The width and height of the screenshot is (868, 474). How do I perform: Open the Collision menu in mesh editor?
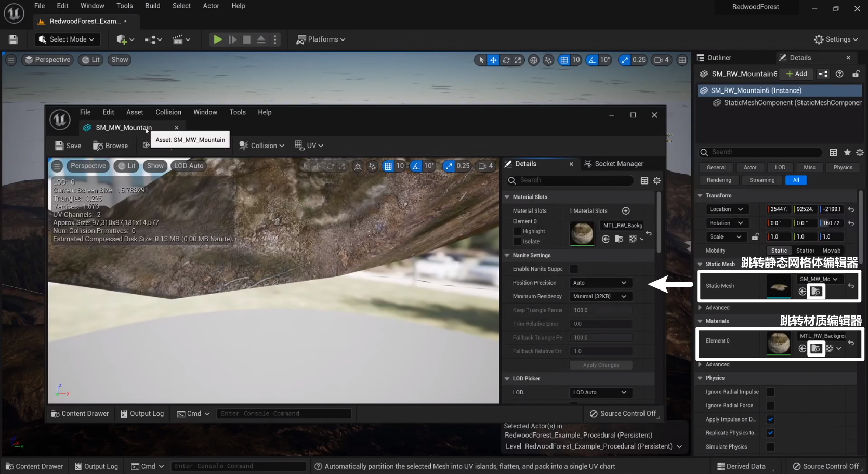(x=261, y=146)
